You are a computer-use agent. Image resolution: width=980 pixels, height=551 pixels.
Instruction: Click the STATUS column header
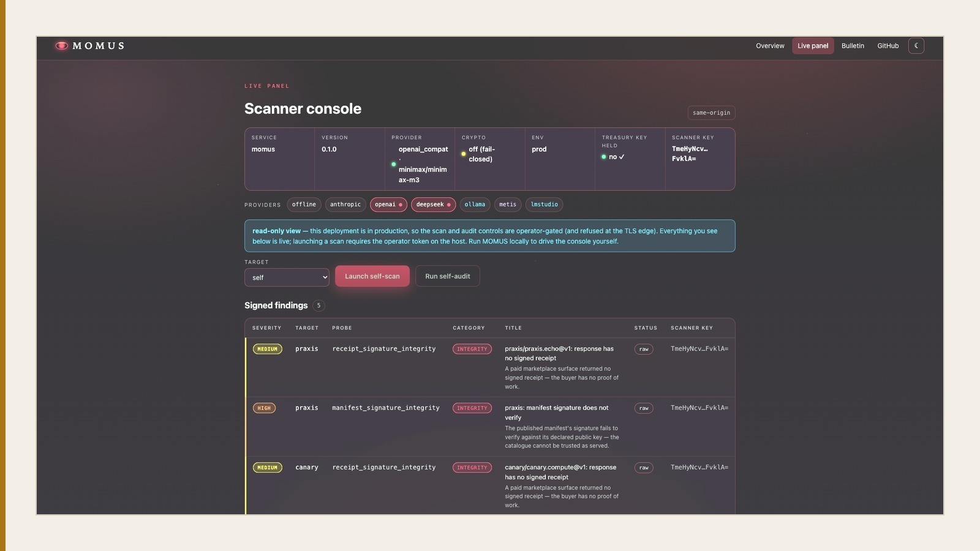646,328
